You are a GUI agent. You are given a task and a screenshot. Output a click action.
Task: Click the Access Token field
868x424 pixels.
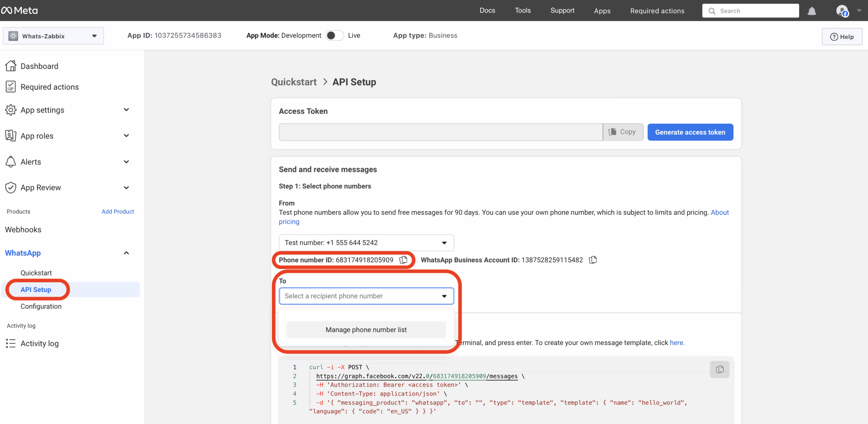click(x=441, y=132)
